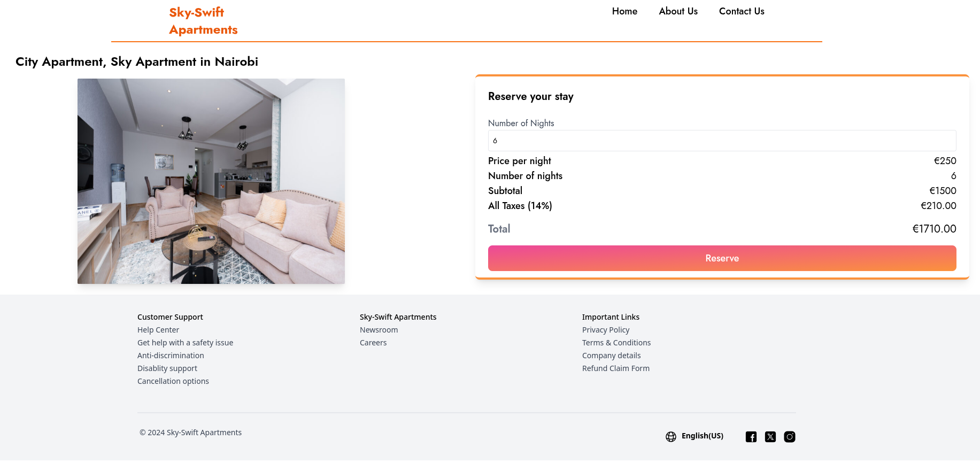
Task: Open the Contact Us page
Action: coord(742,11)
